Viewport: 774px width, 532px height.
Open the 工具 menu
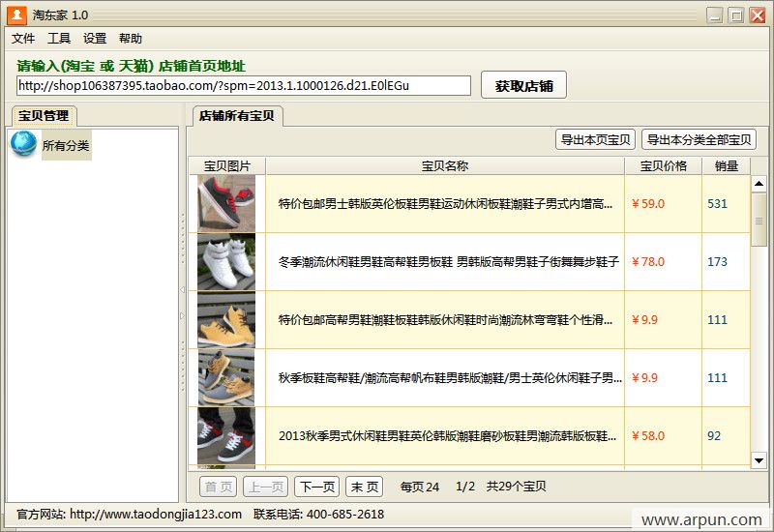click(59, 39)
